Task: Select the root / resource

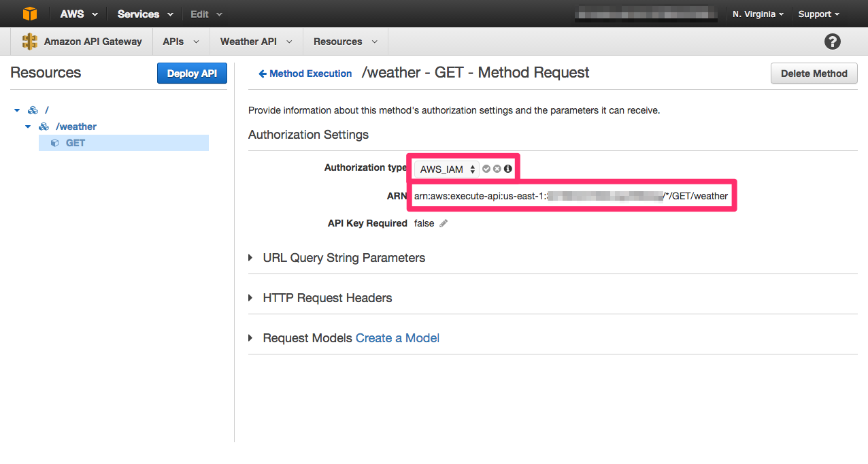Action: (47, 110)
